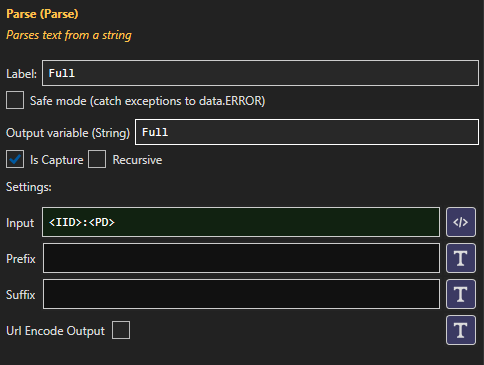484x365 pixels.
Task: Select the 'Parse (Parse)' block title
Action: coord(42,14)
